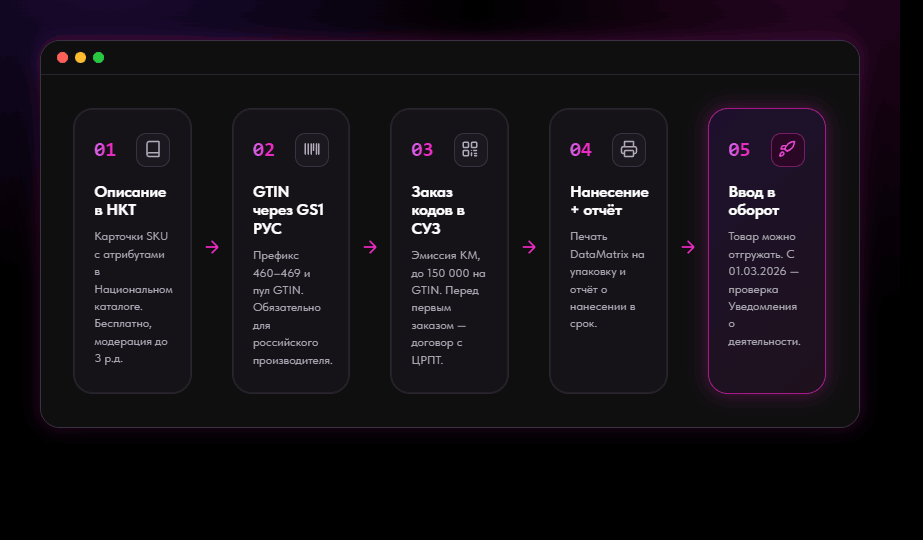923x540 pixels.
Task: Click the pink arrow between steps 01 and 02
Action: click(212, 247)
